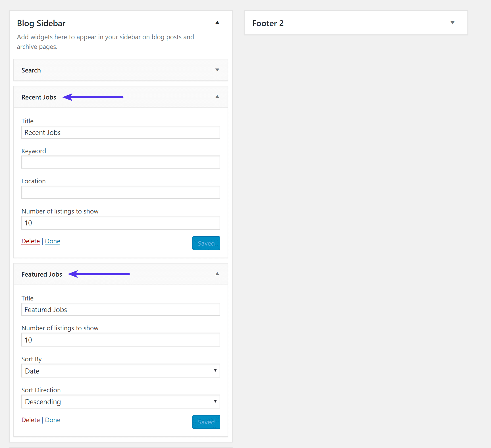Screen dimensions: 491x448
Task: Collapse the Blog Sidebar panel
Action: point(217,23)
